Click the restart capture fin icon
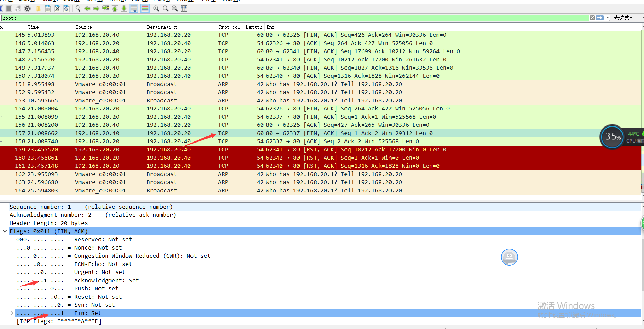Image resolution: width=644 pixels, height=329 pixels. click(x=18, y=9)
